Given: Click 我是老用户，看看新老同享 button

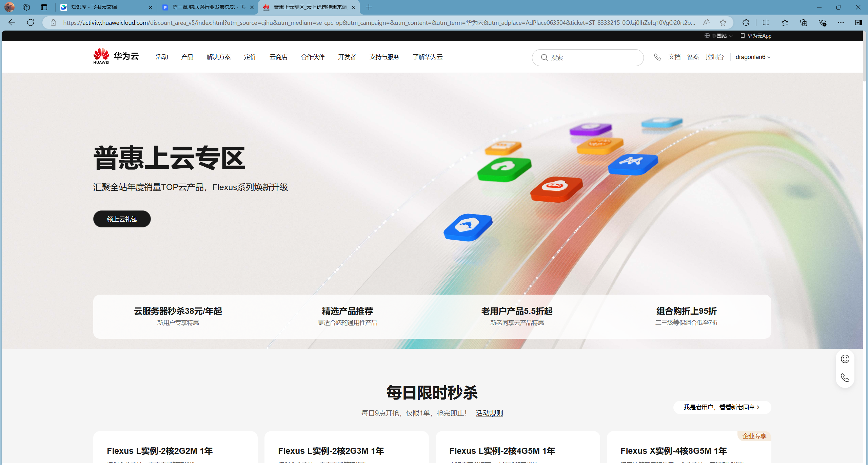Looking at the screenshot, I should click(x=722, y=407).
